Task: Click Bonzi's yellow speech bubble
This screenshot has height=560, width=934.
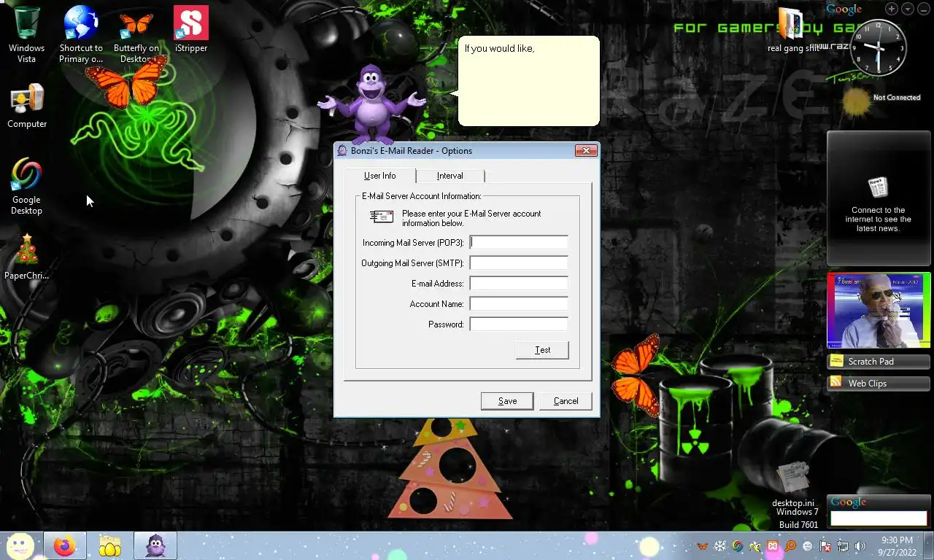Action: 529,81
